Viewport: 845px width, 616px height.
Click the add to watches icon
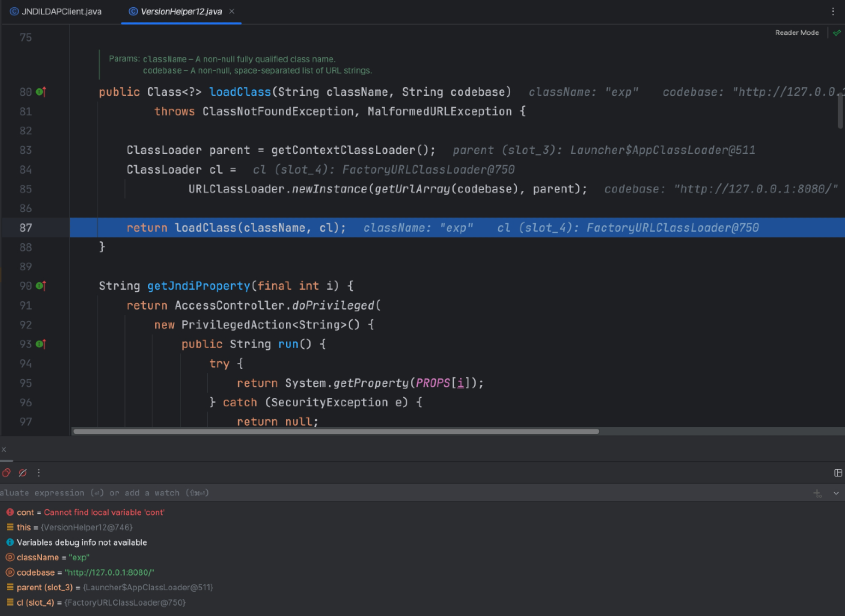click(x=818, y=493)
